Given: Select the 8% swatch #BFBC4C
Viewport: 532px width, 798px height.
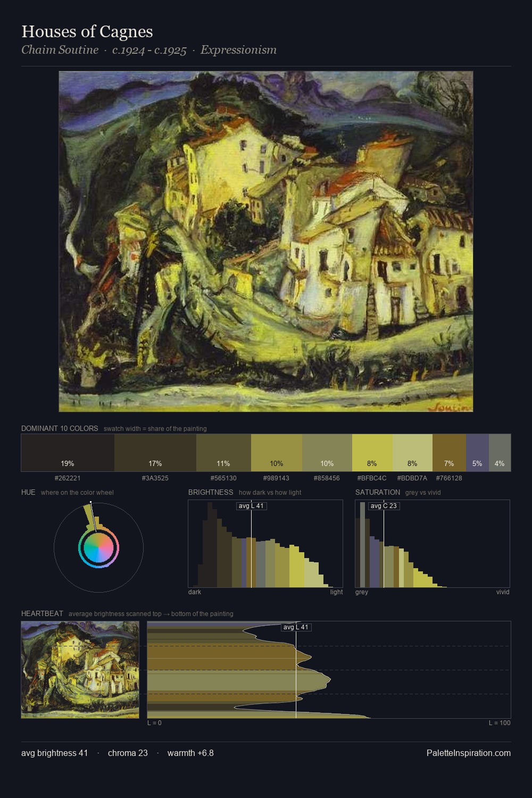Looking at the screenshot, I should (372, 453).
